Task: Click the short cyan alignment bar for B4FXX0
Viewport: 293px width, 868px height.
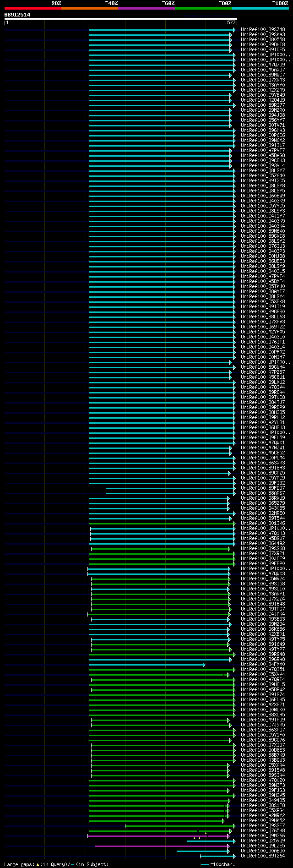Action: 146,665
